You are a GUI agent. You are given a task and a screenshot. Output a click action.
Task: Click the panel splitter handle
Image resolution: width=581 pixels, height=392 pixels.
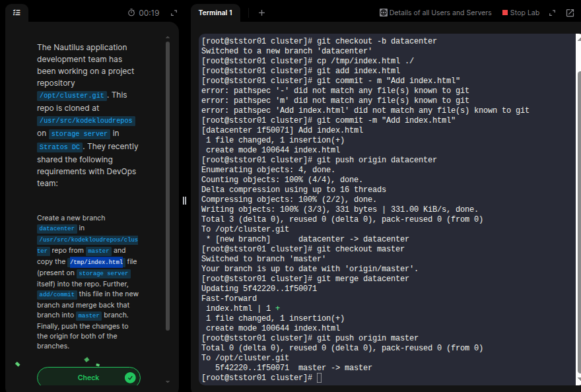[184, 201]
